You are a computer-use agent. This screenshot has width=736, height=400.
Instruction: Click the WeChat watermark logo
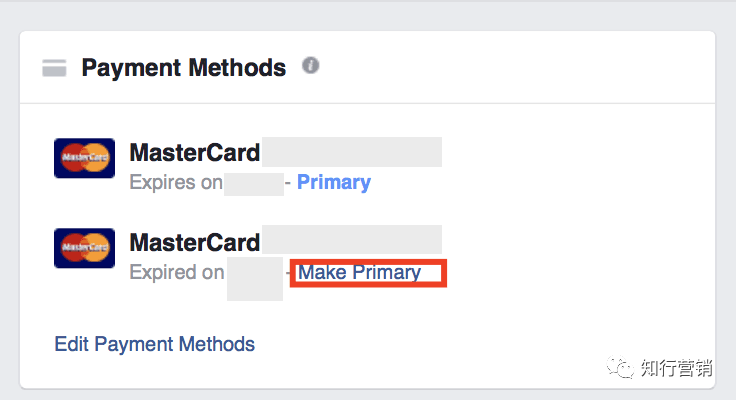pyautogui.click(x=620, y=367)
